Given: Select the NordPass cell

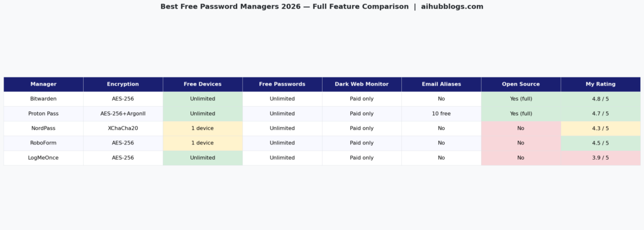Looking at the screenshot, I should [x=43, y=129].
